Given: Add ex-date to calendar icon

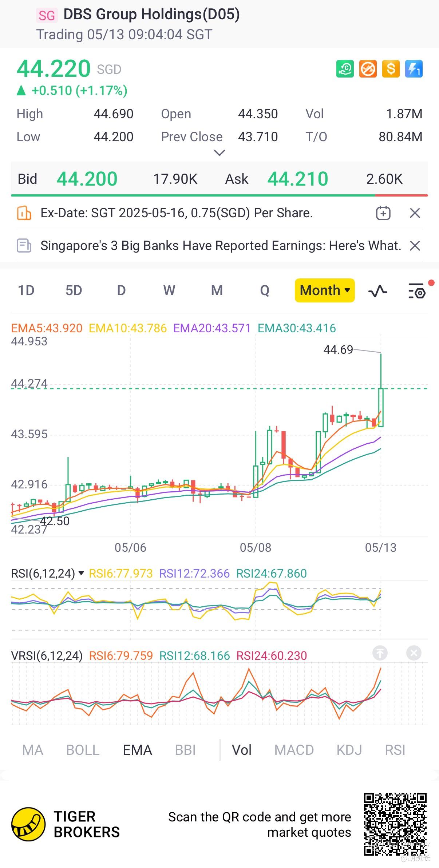Looking at the screenshot, I should 383,213.
